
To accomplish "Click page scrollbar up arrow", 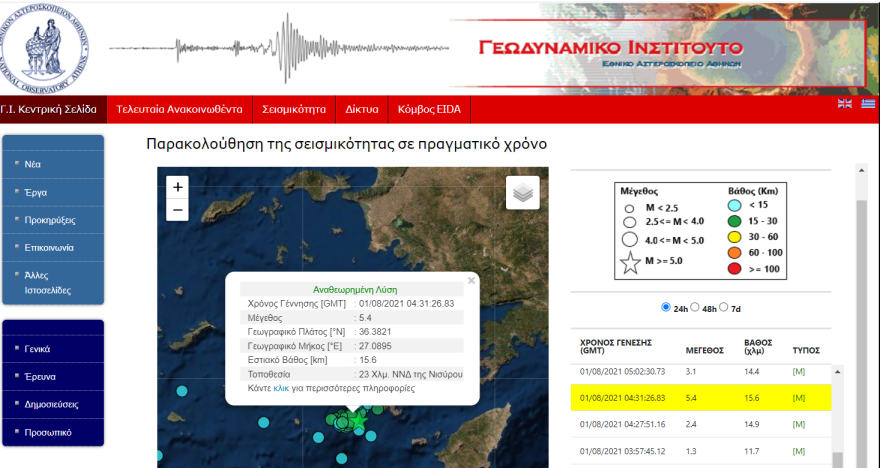I will click(x=861, y=170).
